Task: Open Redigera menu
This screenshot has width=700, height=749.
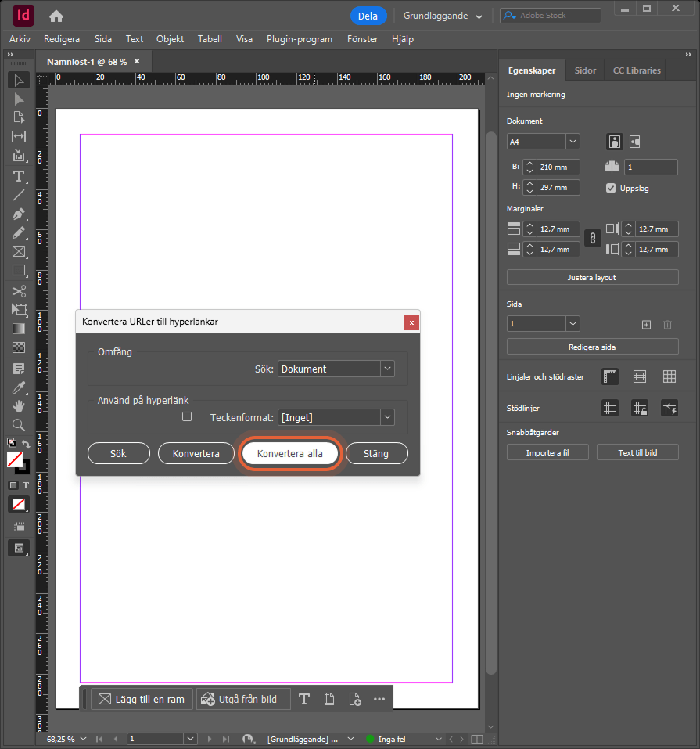Action: [x=62, y=39]
